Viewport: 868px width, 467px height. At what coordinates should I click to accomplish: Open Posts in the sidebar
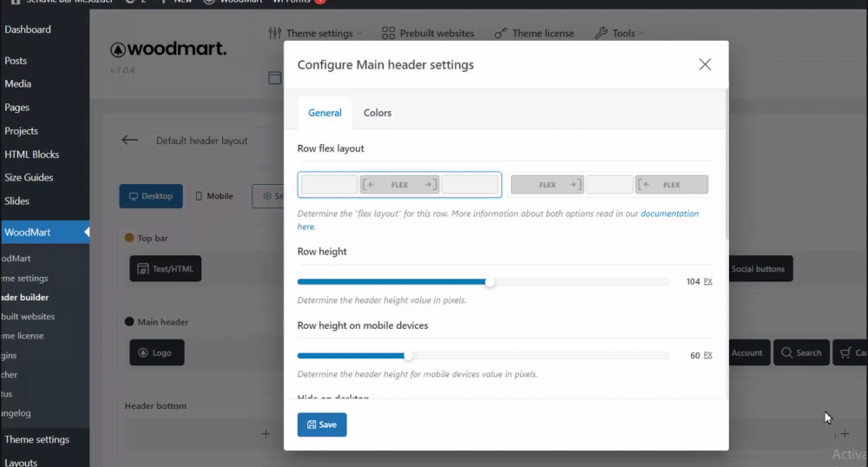[16, 60]
